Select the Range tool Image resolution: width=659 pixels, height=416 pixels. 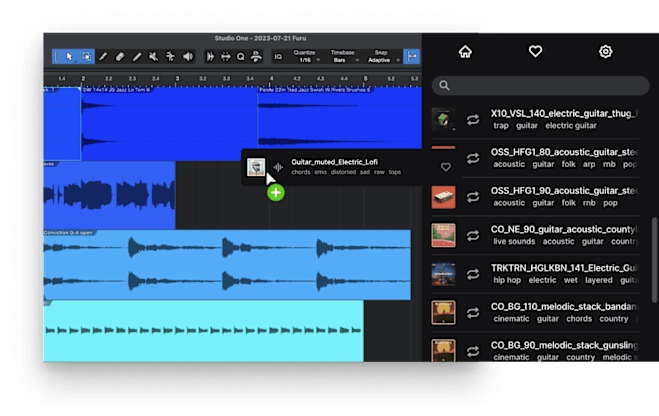(86, 57)
